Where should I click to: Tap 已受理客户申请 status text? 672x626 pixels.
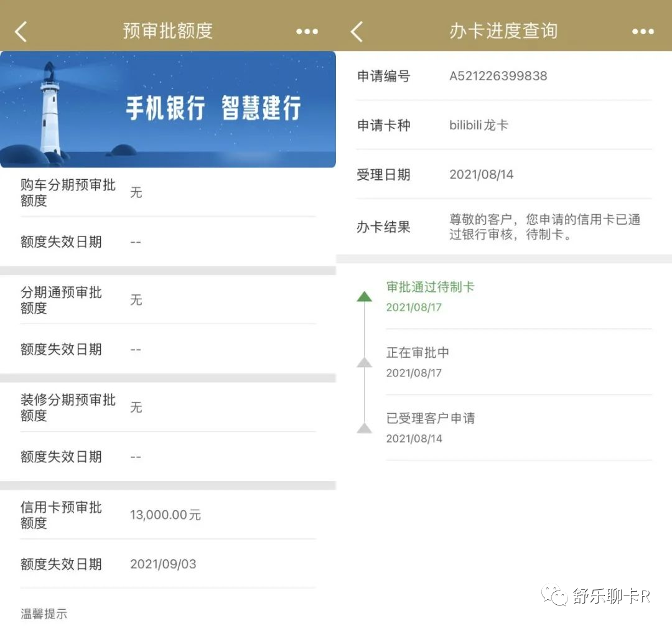pos(431,418)
